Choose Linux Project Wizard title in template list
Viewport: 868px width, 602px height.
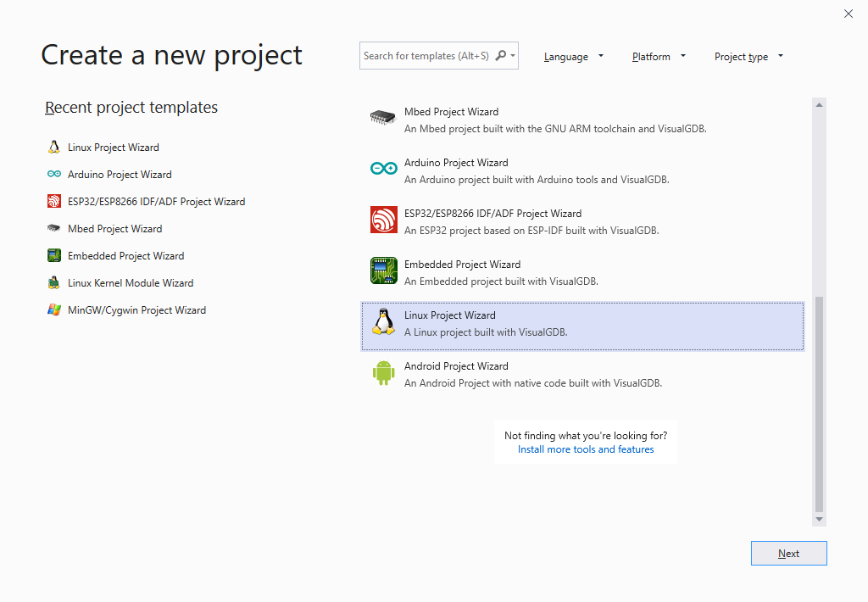[x=449, y=315]
